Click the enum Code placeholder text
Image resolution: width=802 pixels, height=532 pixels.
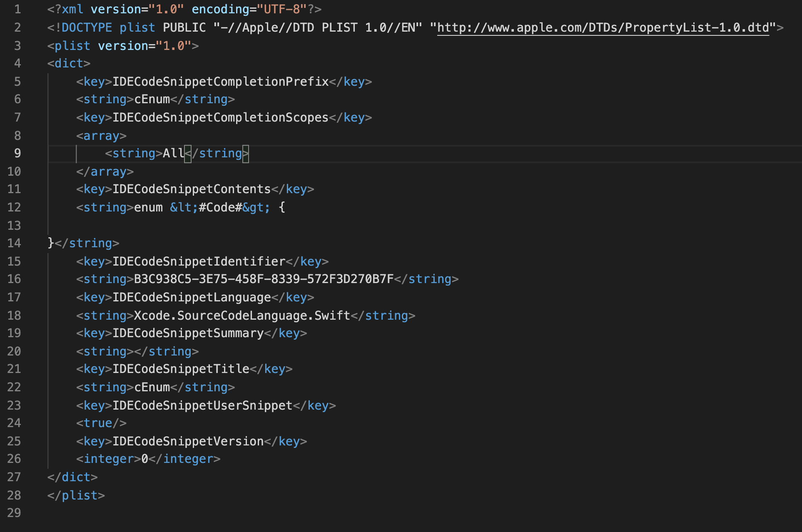point(220,207)
